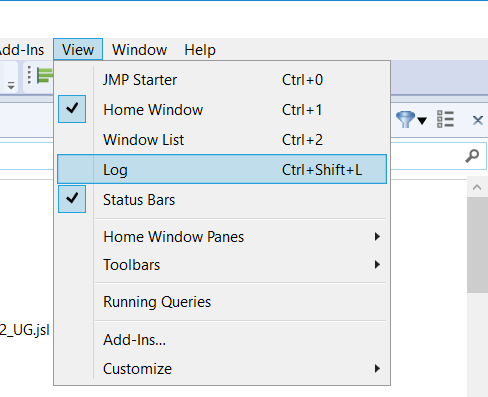This screenshot has height=397, width=488.
Task: Open the Add-Ins menu in menu bar
Action: pos(22,50)
